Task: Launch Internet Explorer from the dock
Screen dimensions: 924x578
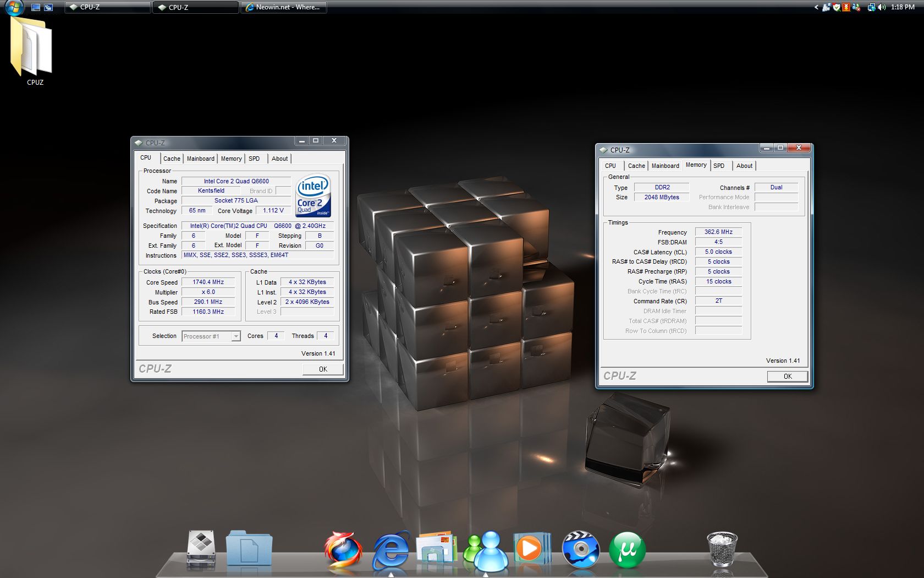Action: (x=391, y=549)
